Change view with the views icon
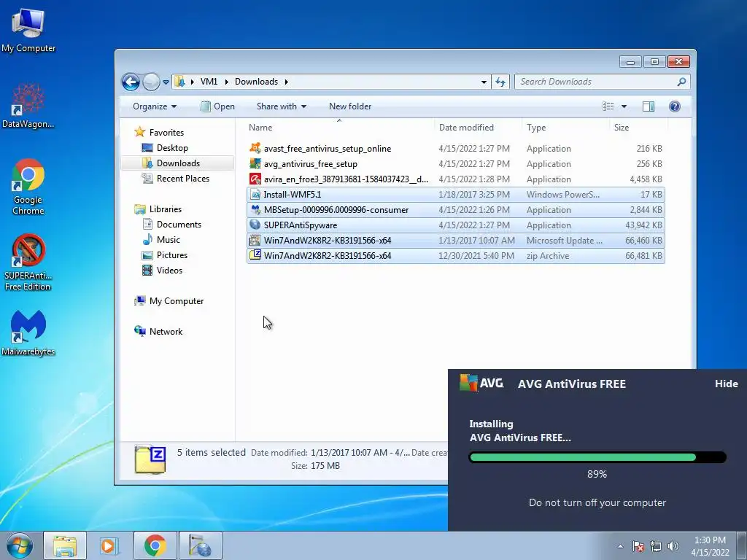 point(608,106)
